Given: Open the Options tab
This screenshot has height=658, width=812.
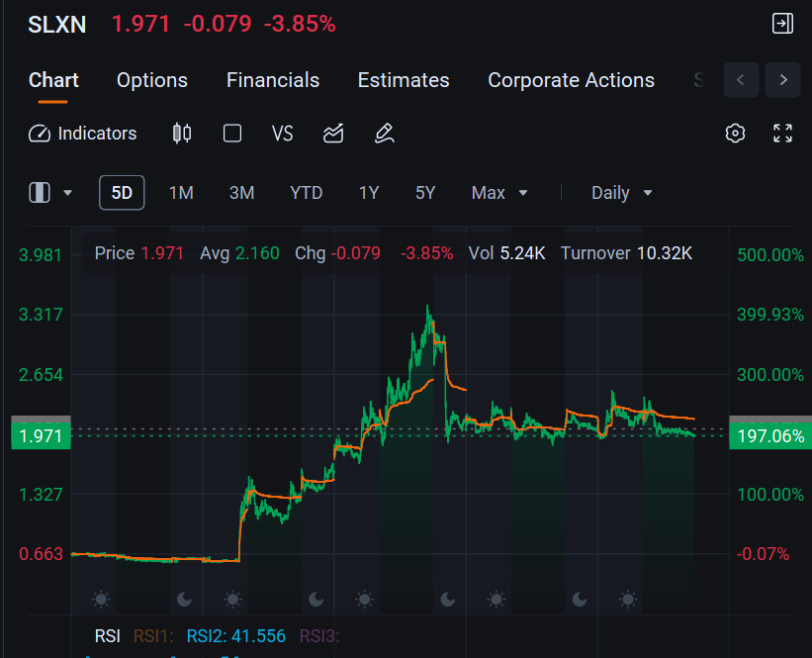Looking at the screenshot, I should click(151, 80).
